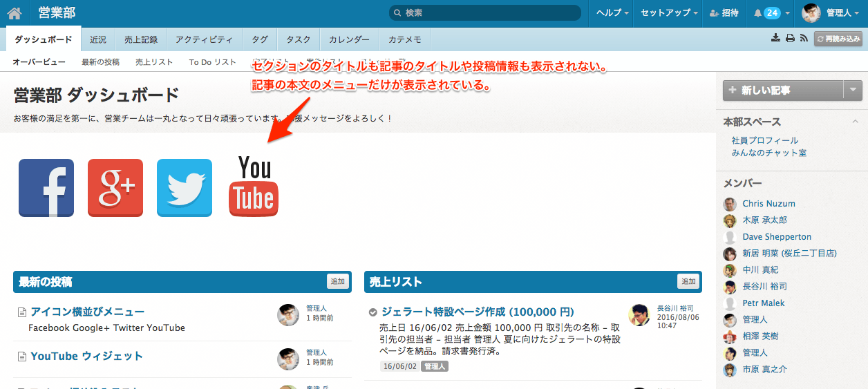Select the タグ tab

pos(260,39)
